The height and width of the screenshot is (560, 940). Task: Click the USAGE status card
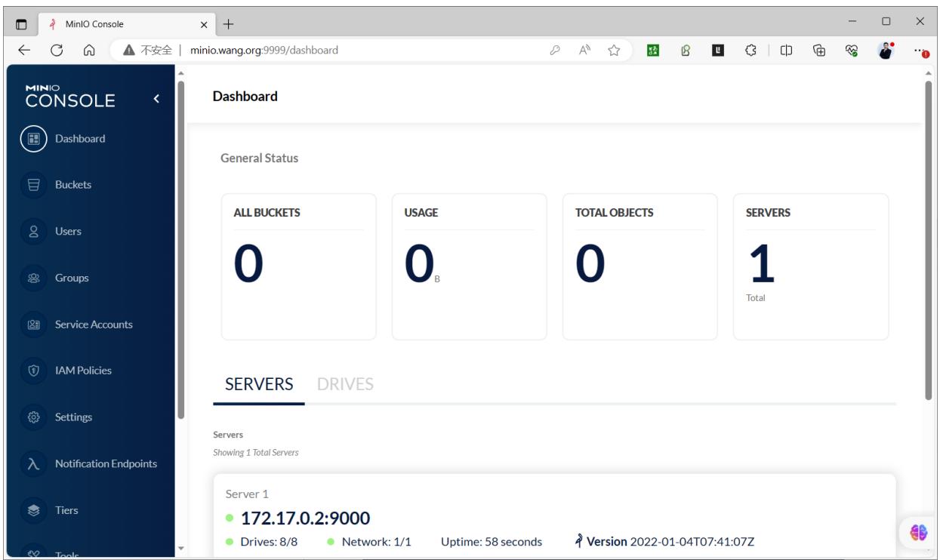click(x=470, y=267)
